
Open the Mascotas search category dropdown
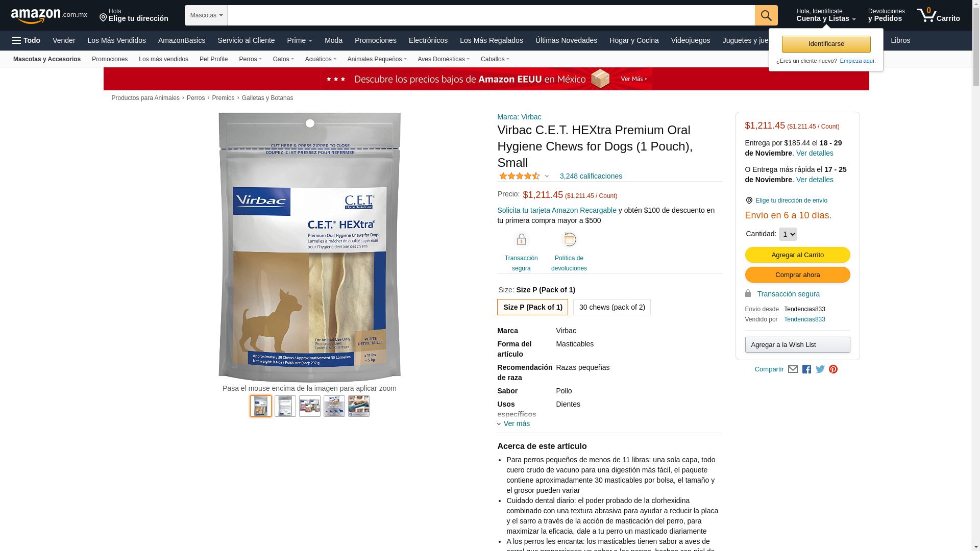[206, 15]
